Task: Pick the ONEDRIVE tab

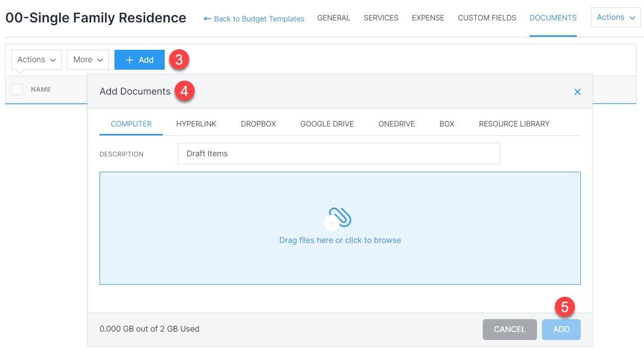Action: [397, 124]
